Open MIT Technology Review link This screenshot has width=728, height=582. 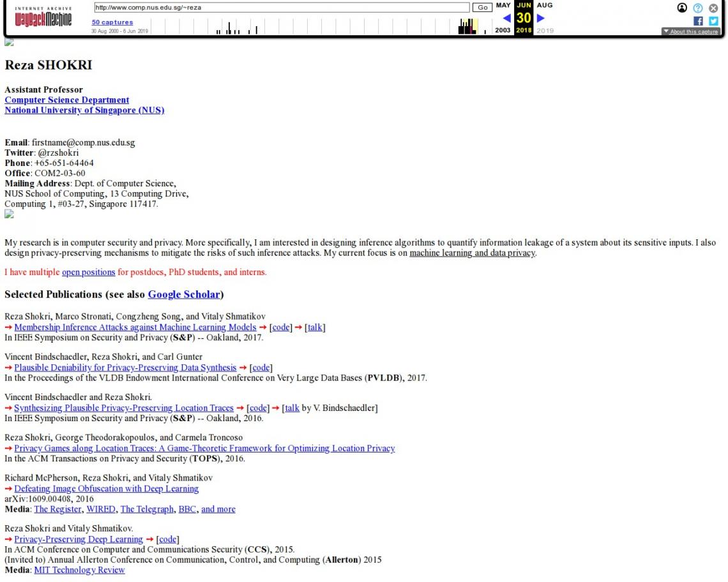click(79, 570)
